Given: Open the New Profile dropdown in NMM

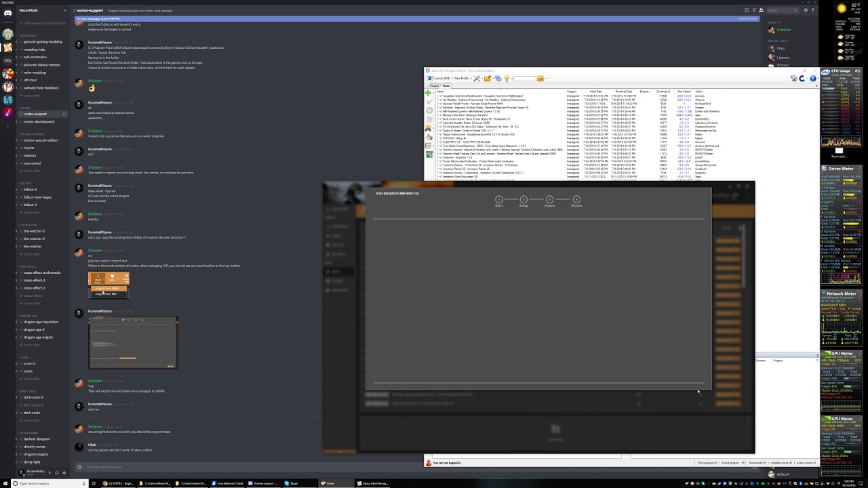Looking at the screenshot, I should click(462, 79).
